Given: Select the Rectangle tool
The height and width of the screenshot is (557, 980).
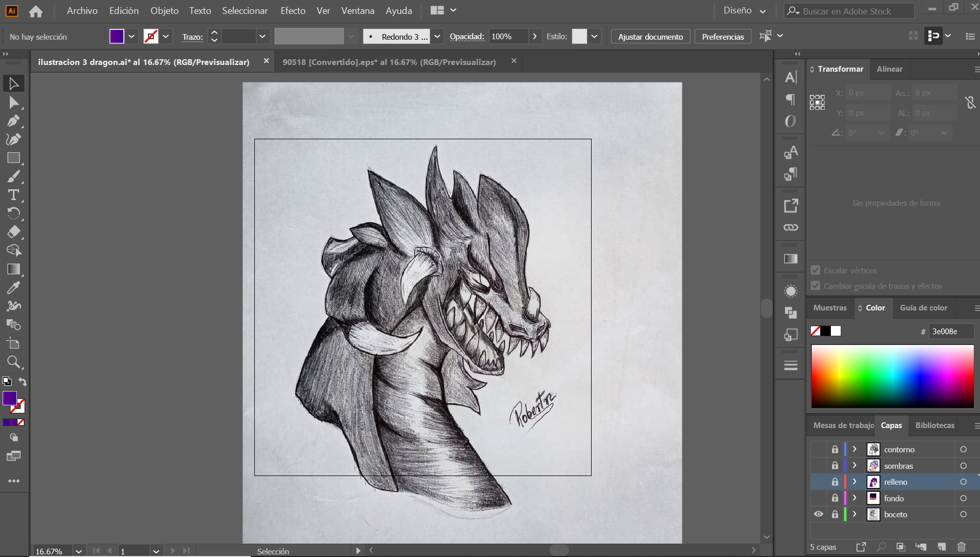Looking at the screenshot, I should pyautogui.click(x=14, y=158).
